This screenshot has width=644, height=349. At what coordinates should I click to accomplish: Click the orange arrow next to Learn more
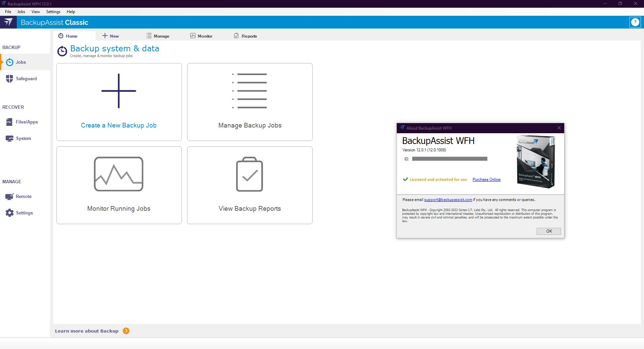point(126,331)
